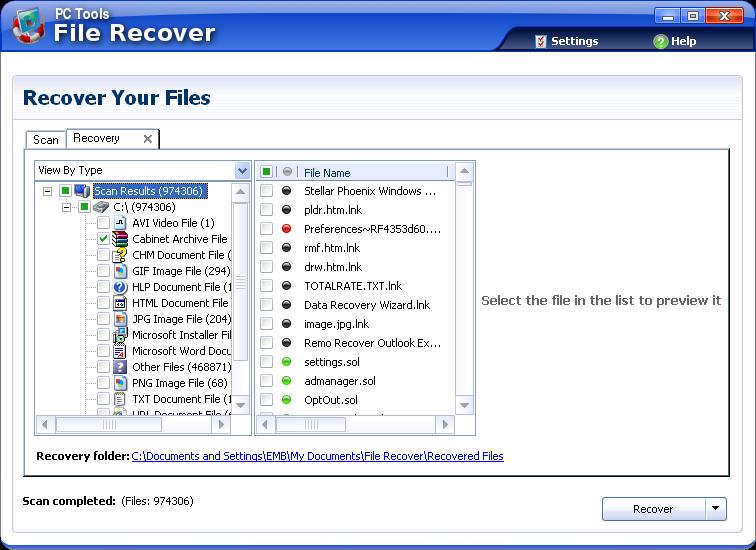The image size is (756, 550).
Task: Close the Recovery tab
Action: click(x=148, y=139)
